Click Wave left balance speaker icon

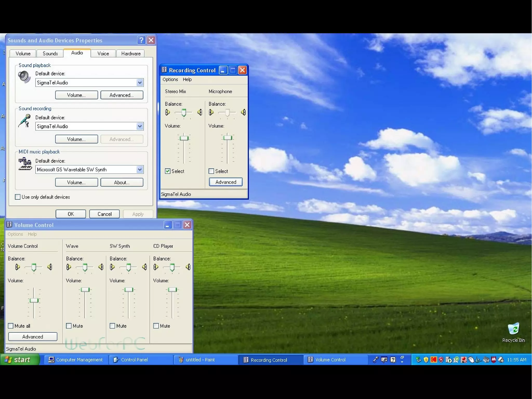69,267
